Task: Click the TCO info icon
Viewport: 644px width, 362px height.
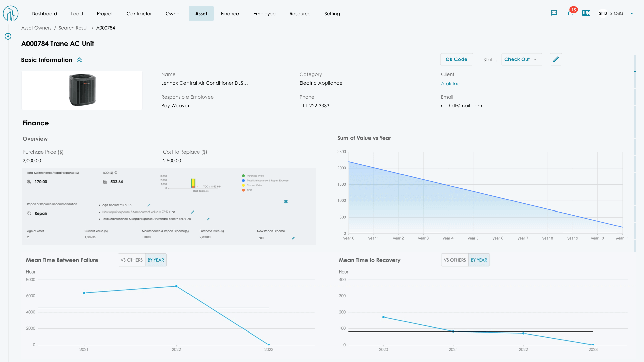Action: [x=116, y=173]
